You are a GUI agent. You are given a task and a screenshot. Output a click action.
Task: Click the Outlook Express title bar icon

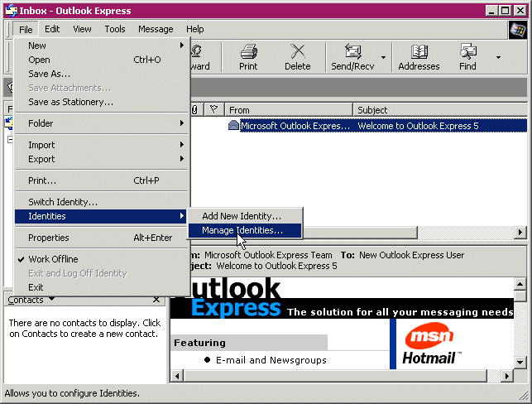coord(11,11)
